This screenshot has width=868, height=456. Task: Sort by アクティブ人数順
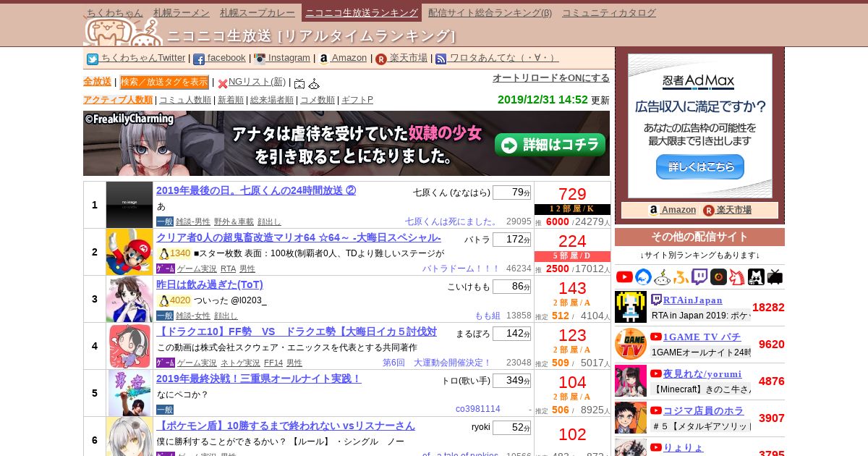coord(118,100)
